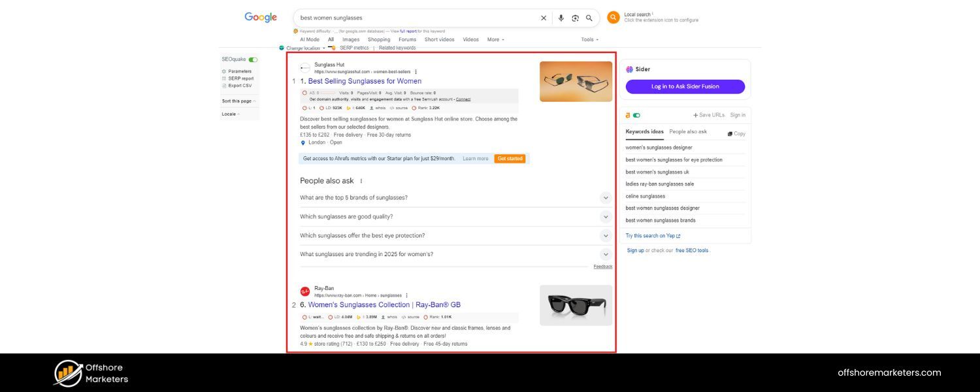Switch to the Shopping tab
Viewport: 980px width, 392px height.
point(378,39)
